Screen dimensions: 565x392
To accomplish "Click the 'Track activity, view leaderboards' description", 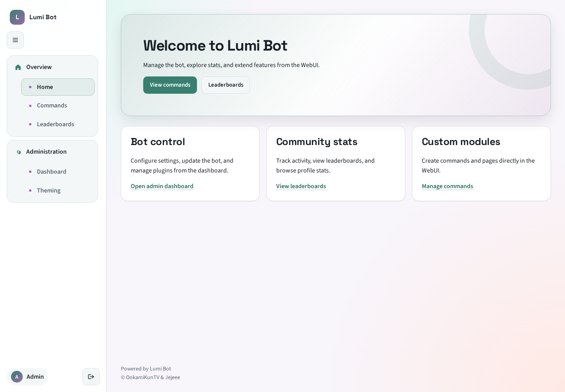I will pos(325,165).
